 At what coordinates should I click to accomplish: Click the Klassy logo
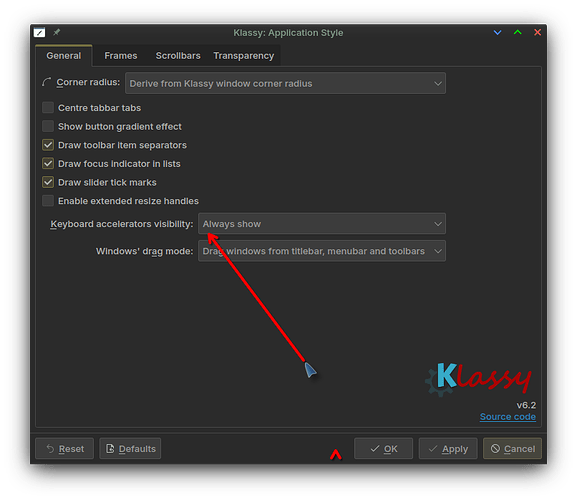[x=478, y=379]
